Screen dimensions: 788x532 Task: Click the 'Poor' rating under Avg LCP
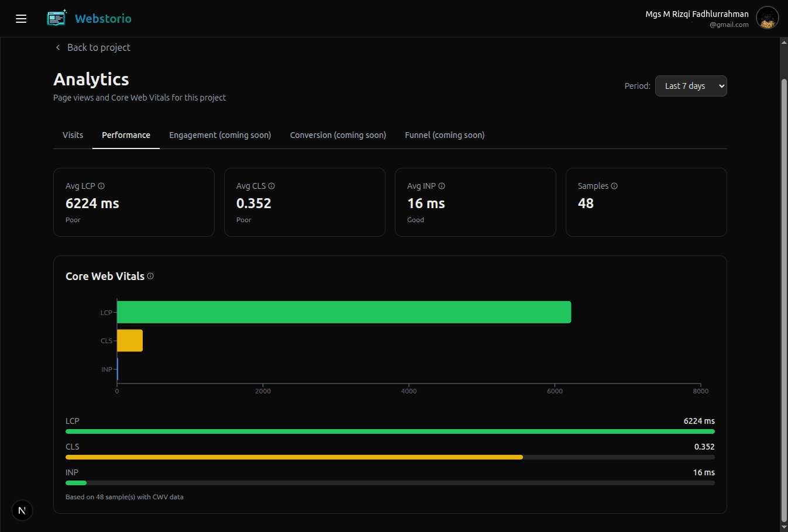tap(73, 220)
